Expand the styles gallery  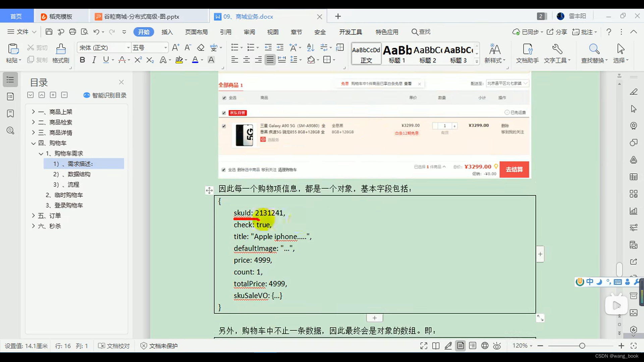tap(477, 61)
